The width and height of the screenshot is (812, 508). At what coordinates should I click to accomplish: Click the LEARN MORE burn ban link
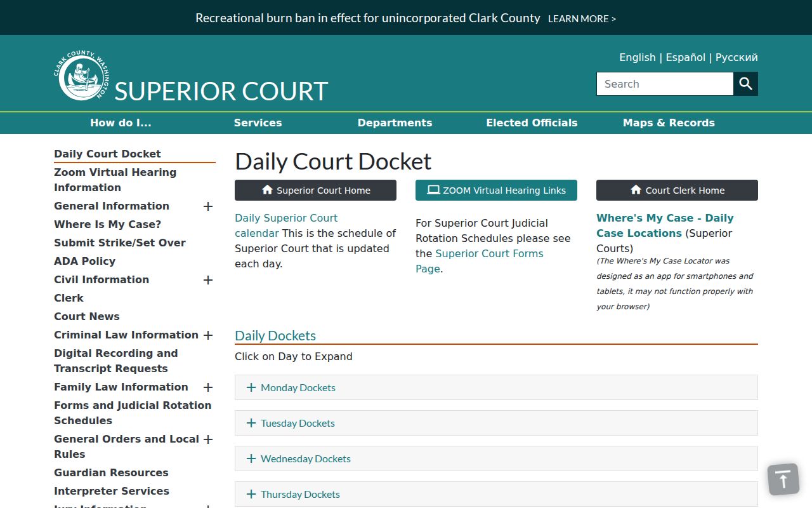point(582,19)
